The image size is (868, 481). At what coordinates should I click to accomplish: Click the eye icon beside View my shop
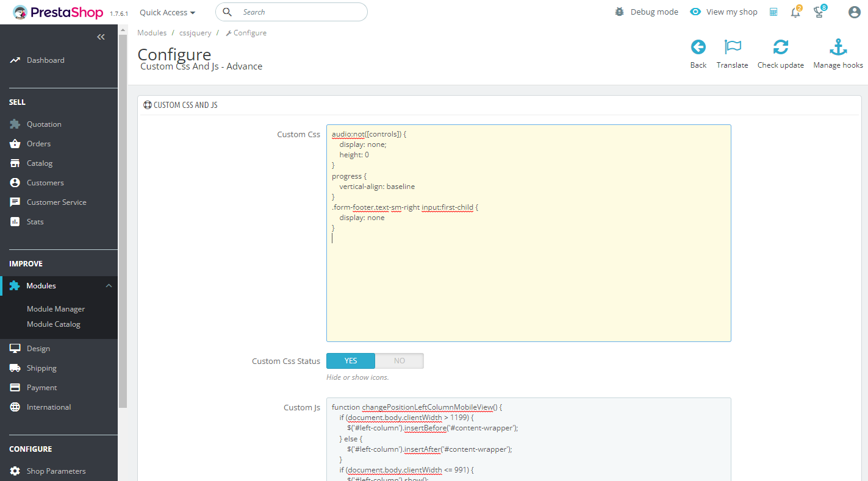click(x=695, y=12)
